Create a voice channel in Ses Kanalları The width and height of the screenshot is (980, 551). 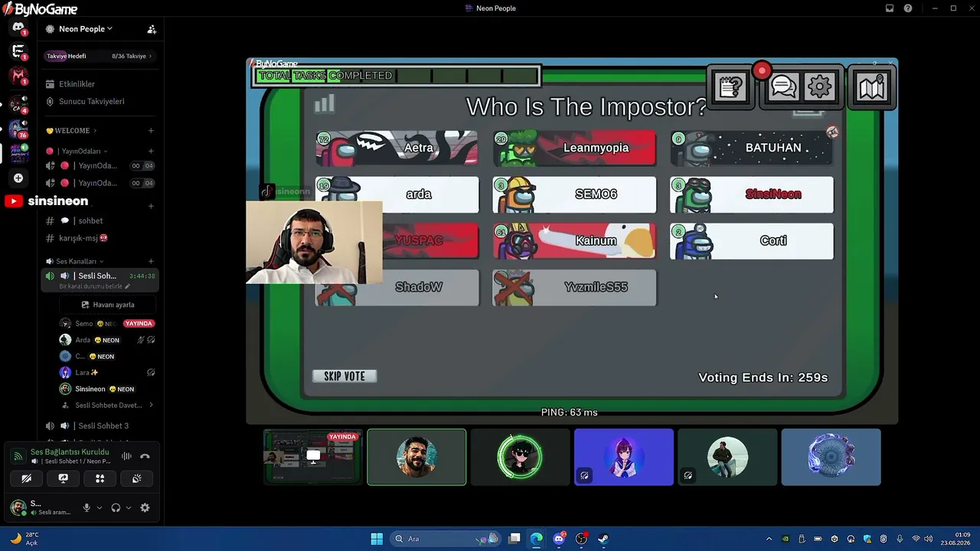tap(151, 262)
